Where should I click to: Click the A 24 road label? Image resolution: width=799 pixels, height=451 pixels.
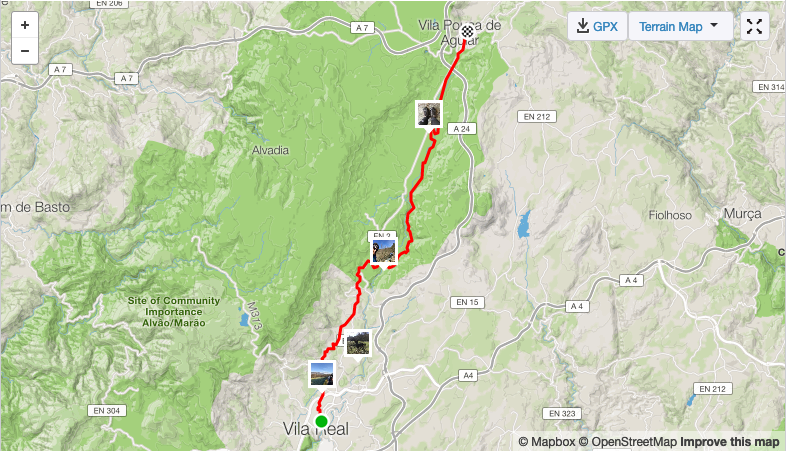pos(462,129)
